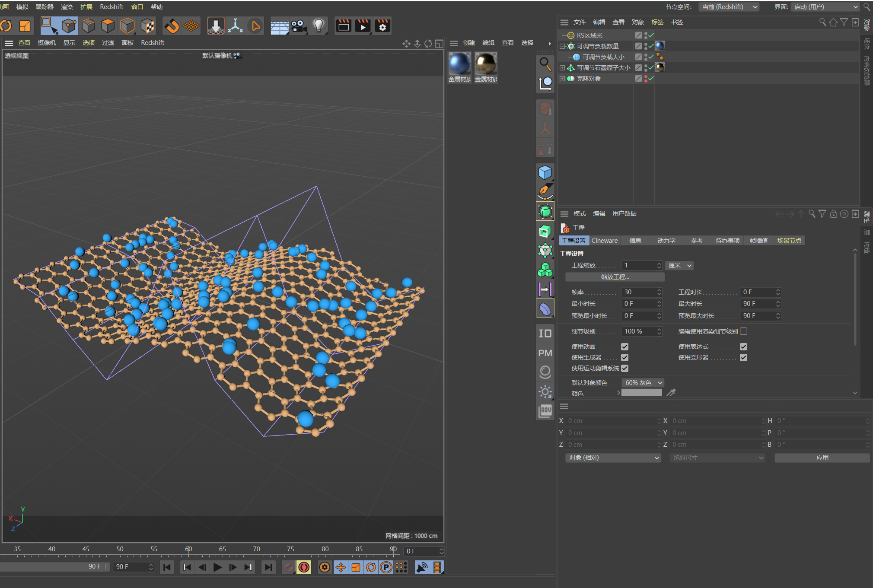Click the ID sidebar icon
The height and width of the screenshot is (588, 873).
click(545, 333)
